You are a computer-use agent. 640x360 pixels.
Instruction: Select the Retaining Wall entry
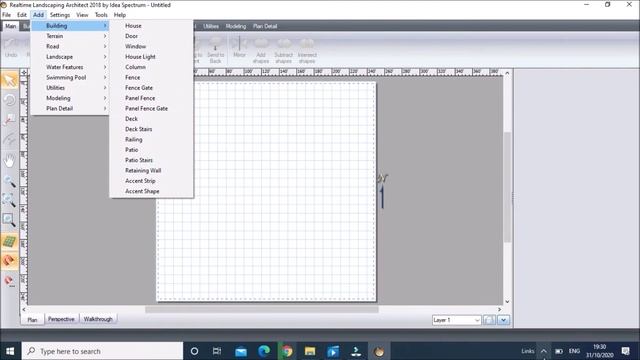(151, 170)
